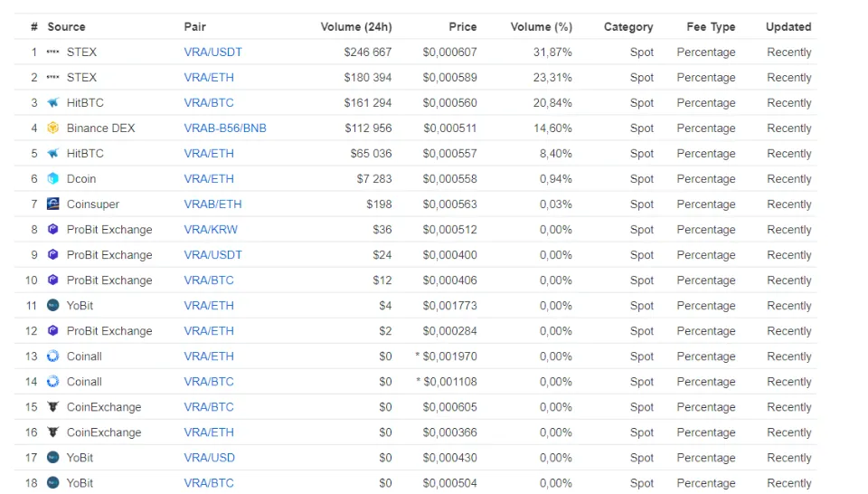Click the $0,000607 price cell
The image size is (868, 494).
pos(449,52)
